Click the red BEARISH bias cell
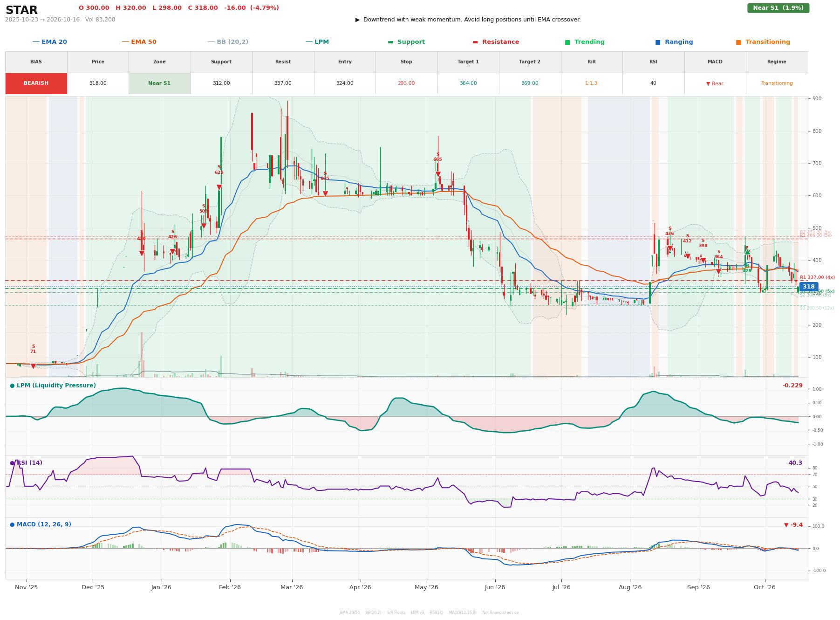The image size is (840, 620). coord(36,83)
